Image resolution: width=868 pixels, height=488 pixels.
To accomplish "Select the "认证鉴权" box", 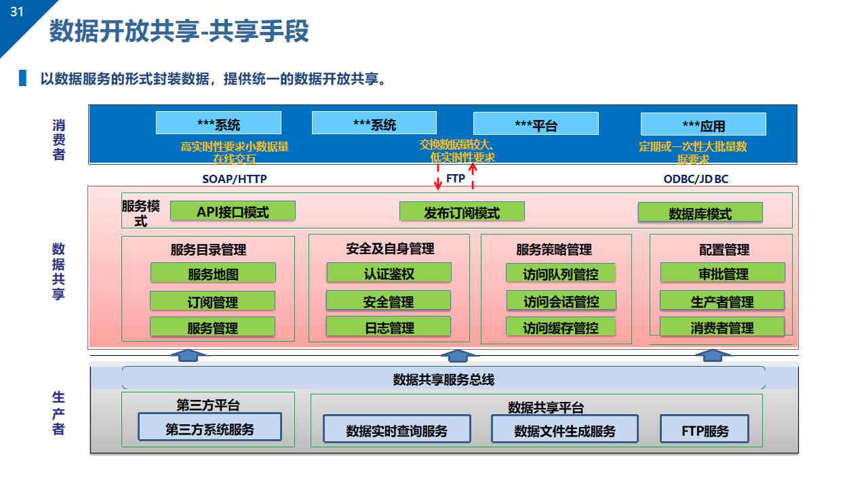I will [389, 272].
